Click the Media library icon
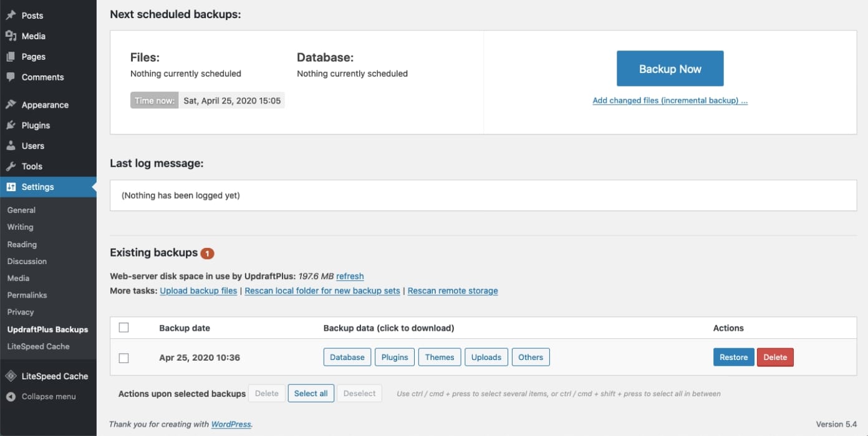 pyautogui.click(x=11, y=36)
